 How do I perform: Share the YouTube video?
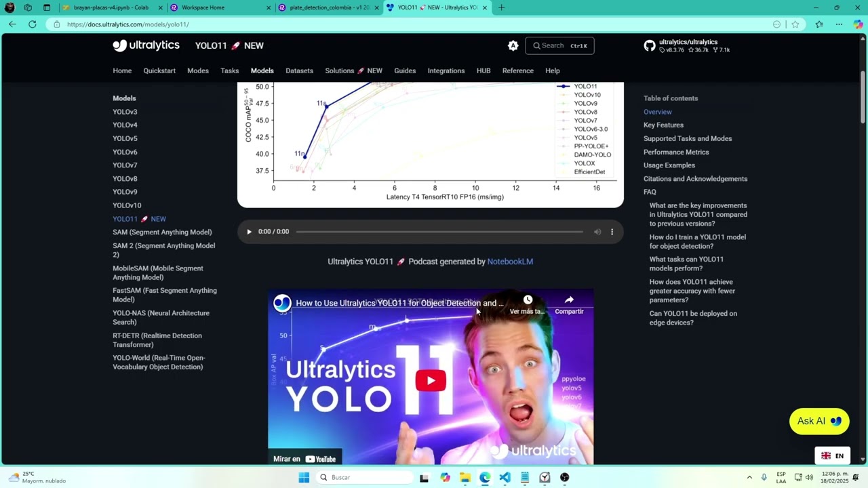(x=569, y=304)
